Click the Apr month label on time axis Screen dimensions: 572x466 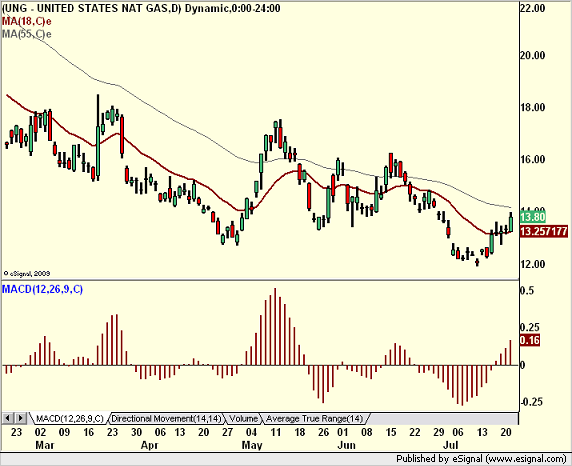[x=150, y=446]
